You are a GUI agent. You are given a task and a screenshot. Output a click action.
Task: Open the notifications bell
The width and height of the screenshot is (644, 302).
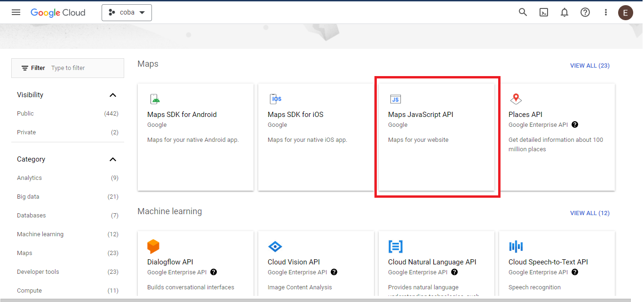pos(564,13)
